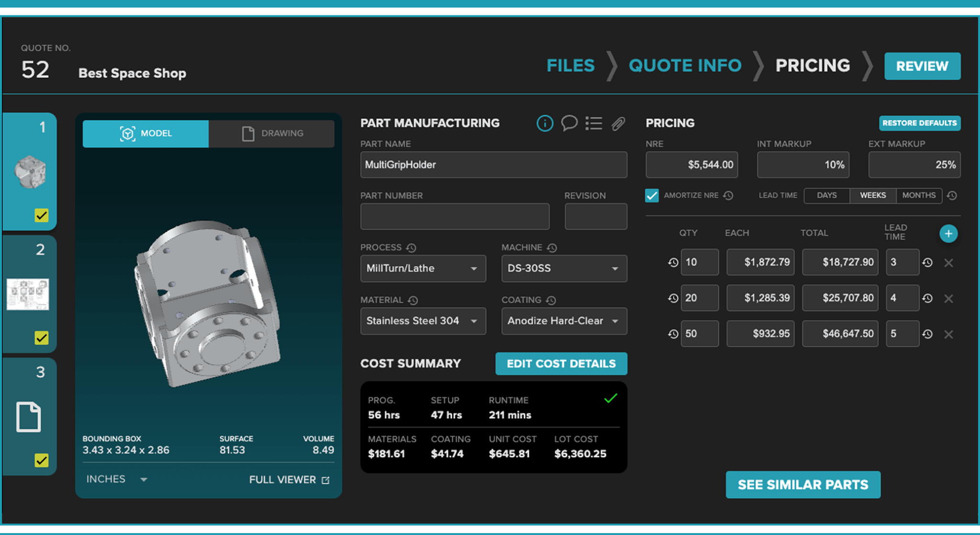This screenshot has height=535, width=980.
Task: Click history icon next to Material
Action: pyautogui.click(x=413, y=300)
